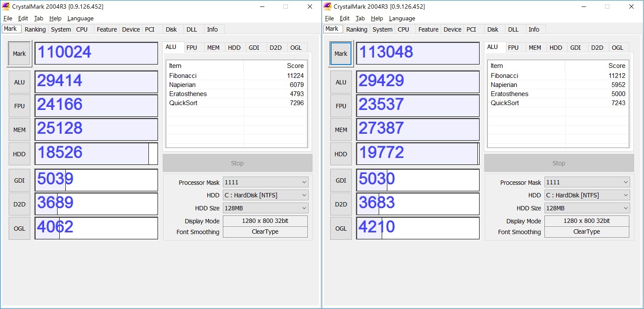Click GDI score bar 5030 in right window

coord(418,180)
